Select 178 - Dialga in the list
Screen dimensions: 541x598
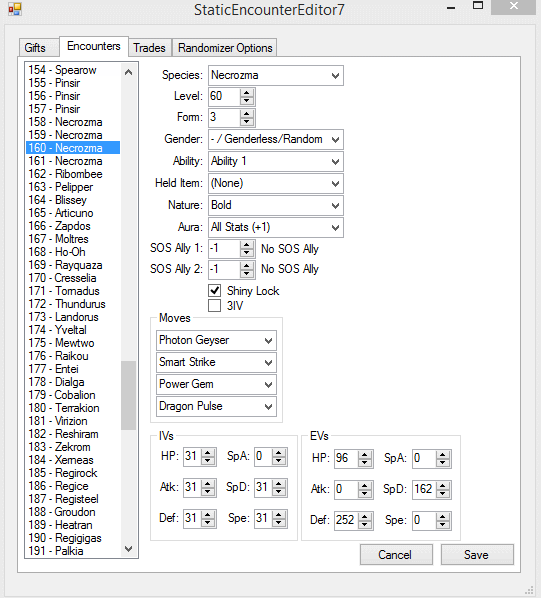73,382
